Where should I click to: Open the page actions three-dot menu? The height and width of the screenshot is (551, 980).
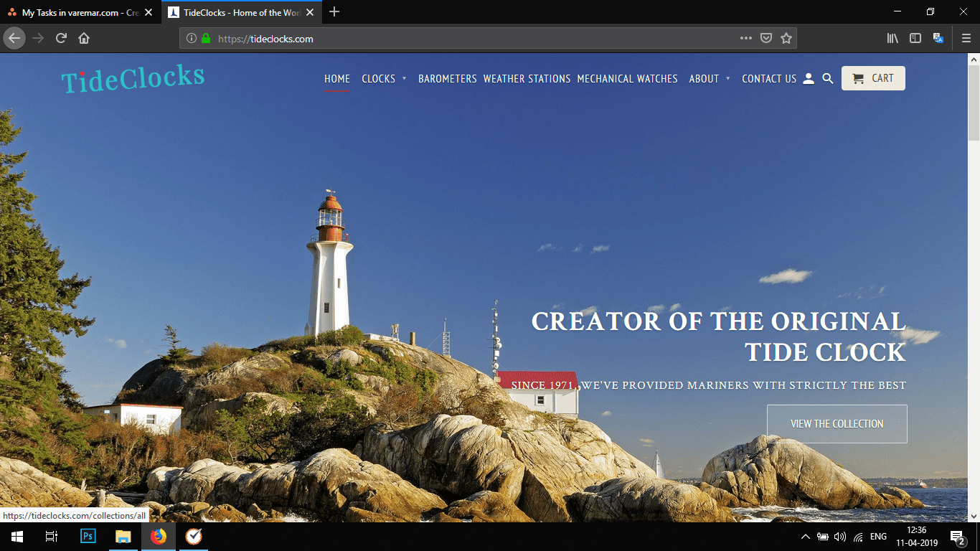click(x=746, y=39)
